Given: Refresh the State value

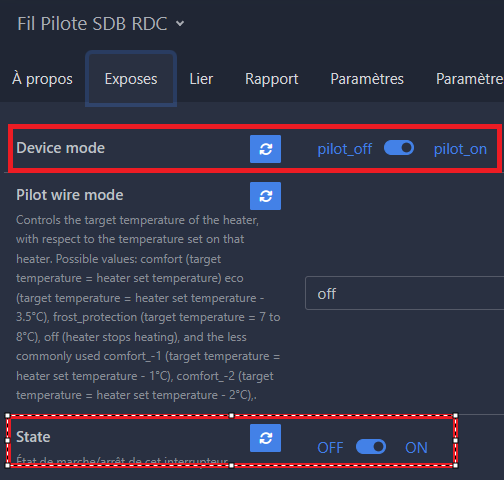Looking at the screenshot, I should coord(265,438).
